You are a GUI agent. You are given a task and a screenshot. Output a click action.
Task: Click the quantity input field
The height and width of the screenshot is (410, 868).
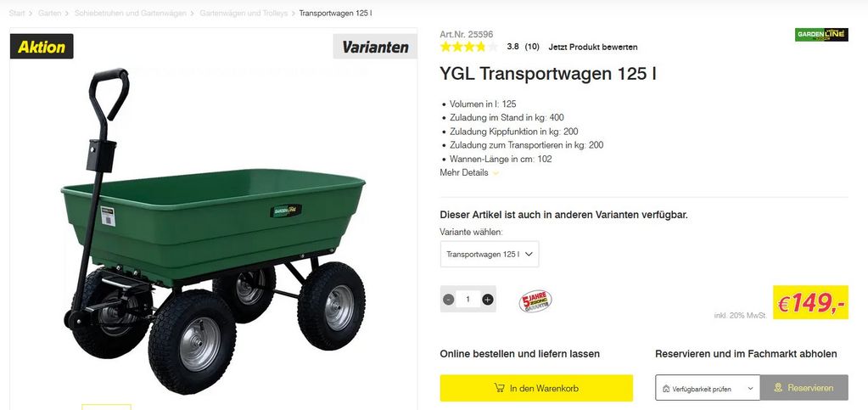click(468, 300)
